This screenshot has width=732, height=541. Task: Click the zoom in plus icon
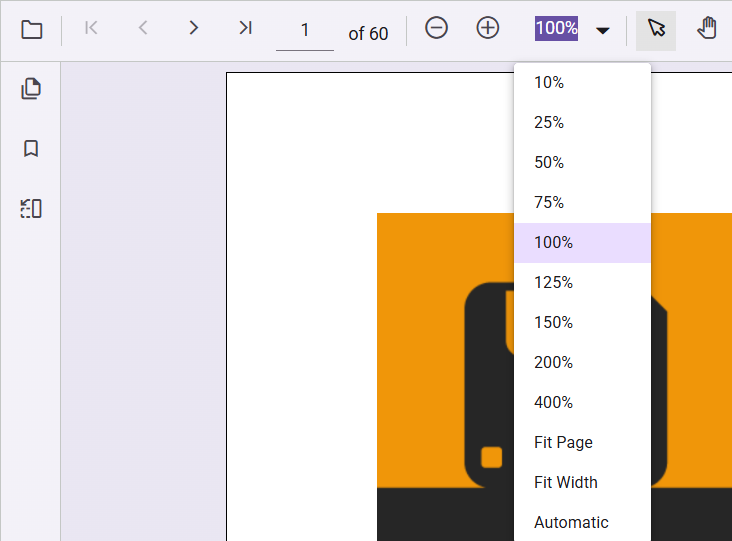(x=487, y=29)
